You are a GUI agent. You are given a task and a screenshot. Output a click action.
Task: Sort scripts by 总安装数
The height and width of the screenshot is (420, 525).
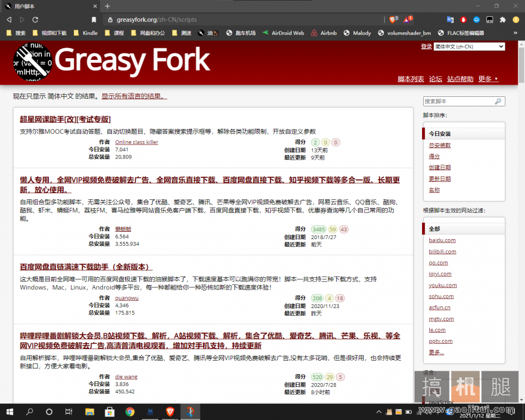[x=439, y=146]
